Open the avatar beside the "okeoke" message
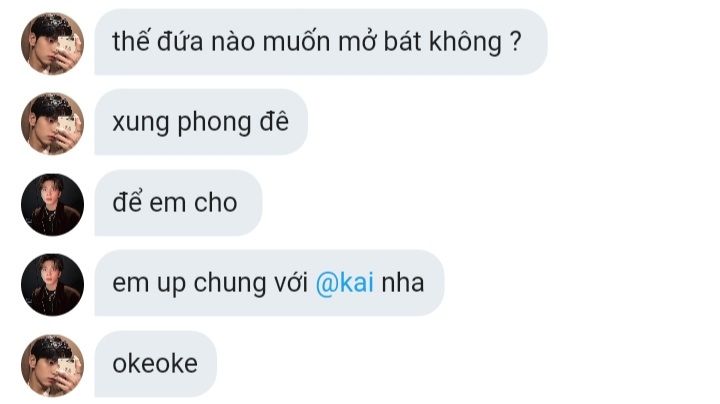Viewport: 720px width, 404px height. point(52,366)
